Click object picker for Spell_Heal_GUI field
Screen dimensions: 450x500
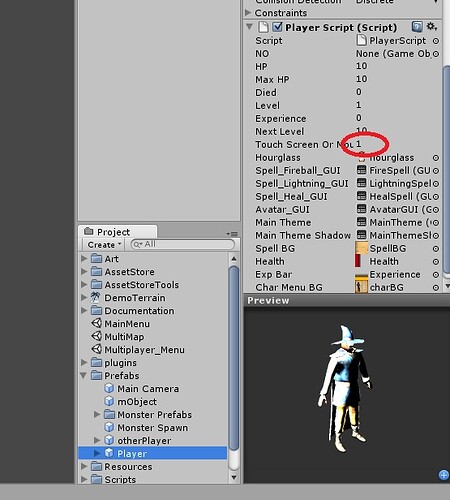click(436, 197)
